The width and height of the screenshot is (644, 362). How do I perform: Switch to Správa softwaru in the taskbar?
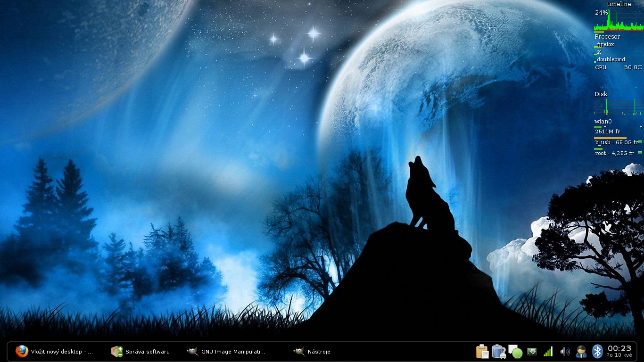pyautogui.click(x=140, y=352)
